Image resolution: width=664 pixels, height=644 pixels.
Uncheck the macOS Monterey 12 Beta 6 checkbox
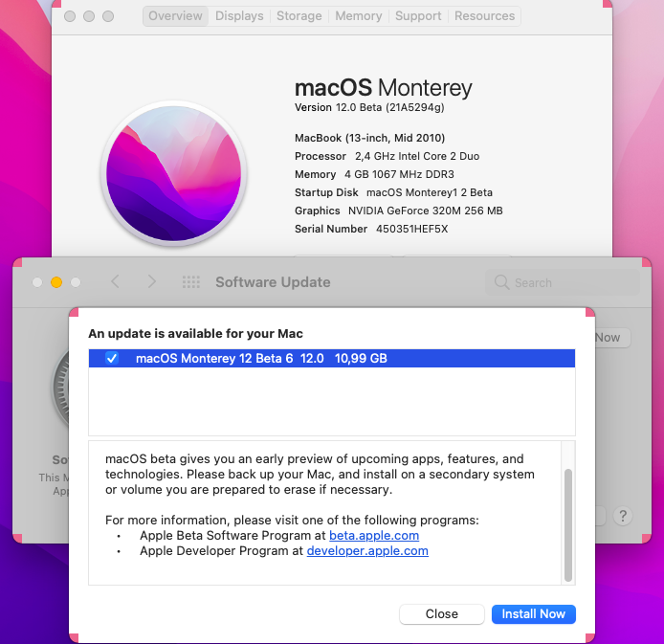(x=112, y=358)
